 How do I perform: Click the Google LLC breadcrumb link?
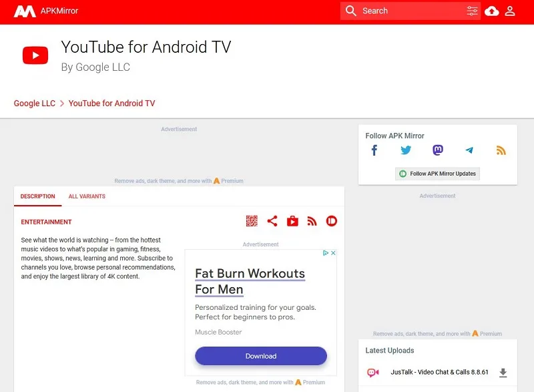pyautogui.click(x=35, y=104)
